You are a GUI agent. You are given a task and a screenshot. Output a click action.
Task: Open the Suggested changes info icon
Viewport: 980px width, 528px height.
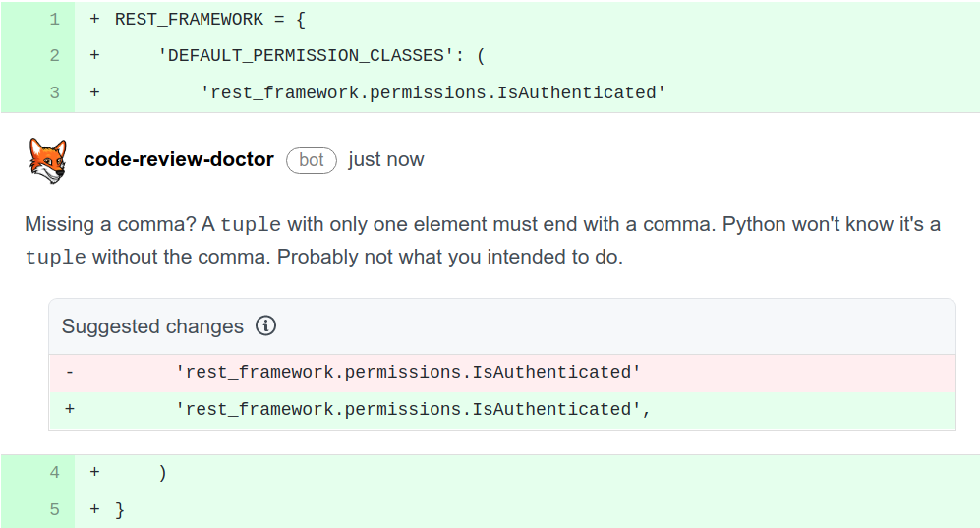265,325
